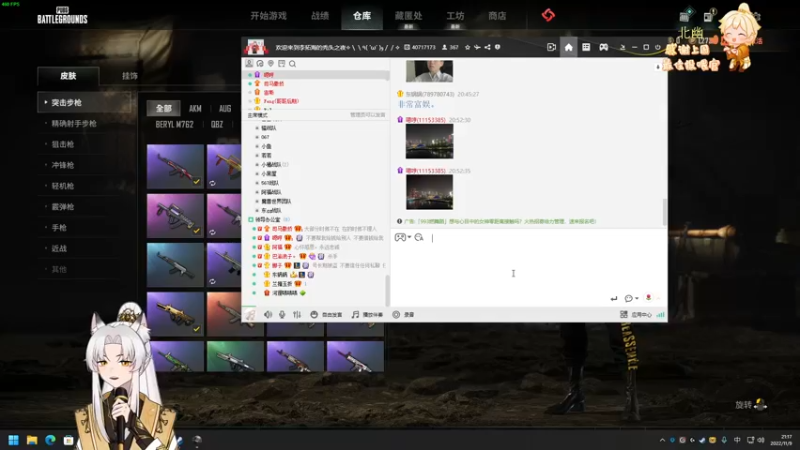Toggle red checkbox beside user 嗯哼 under 领导办公室
This screenshot has width=800, height=450.
260,238
